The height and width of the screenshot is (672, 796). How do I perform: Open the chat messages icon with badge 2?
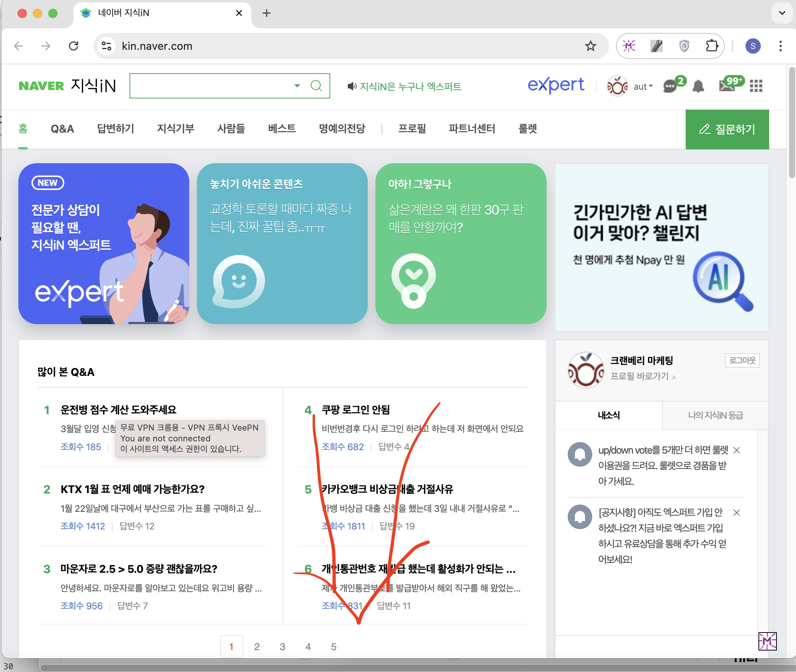pyautogui.click(x=670, y=86)
